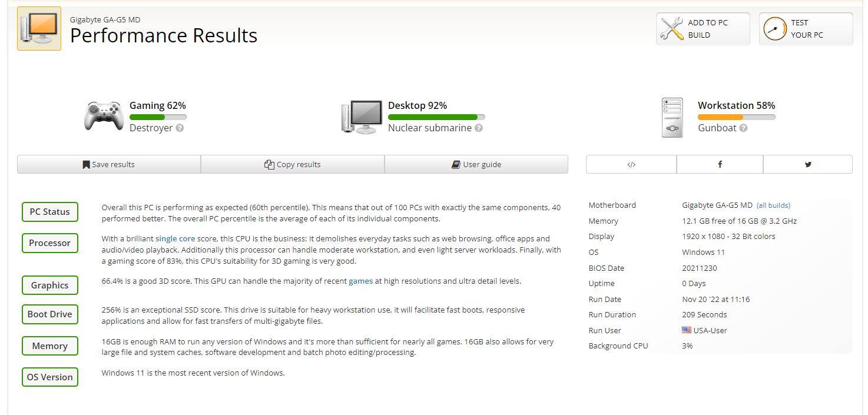Follow the all builds link
The width and height of the screenshot is (868, 415).
pyautogui.click(x=773, y=205)
